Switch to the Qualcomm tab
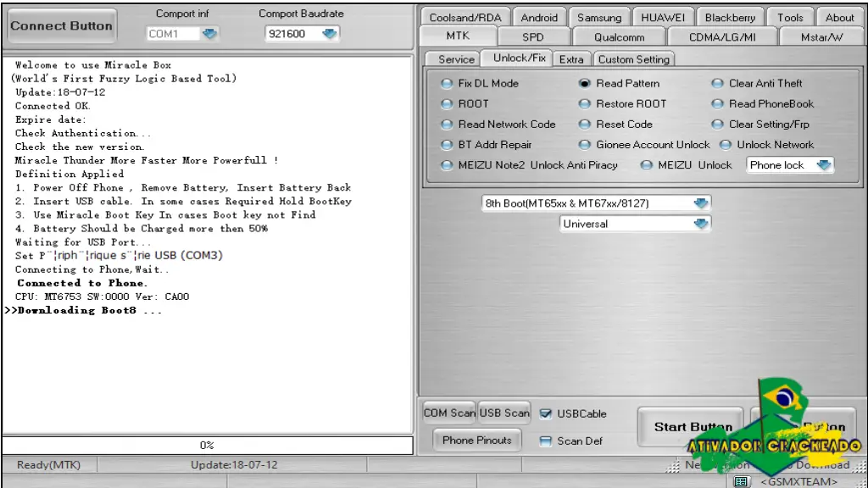The width and height of the screenshot is (868, 488). click(x=619, y=37)
